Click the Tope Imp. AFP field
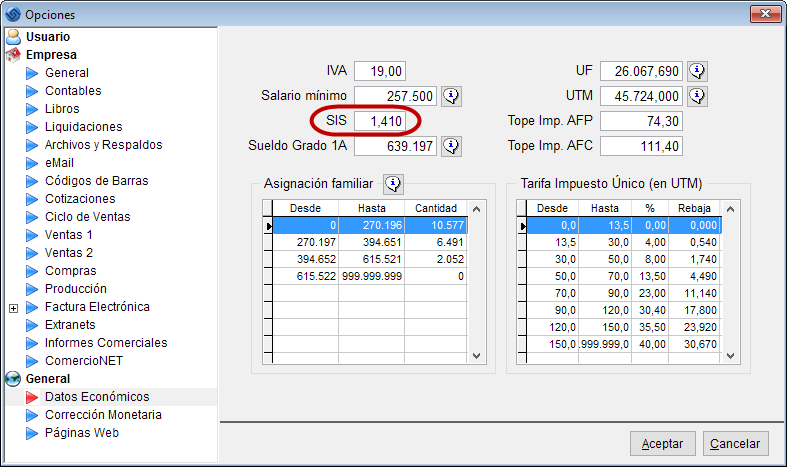Image resolution: width=787 pixels, height=467 pixels. 641,121
